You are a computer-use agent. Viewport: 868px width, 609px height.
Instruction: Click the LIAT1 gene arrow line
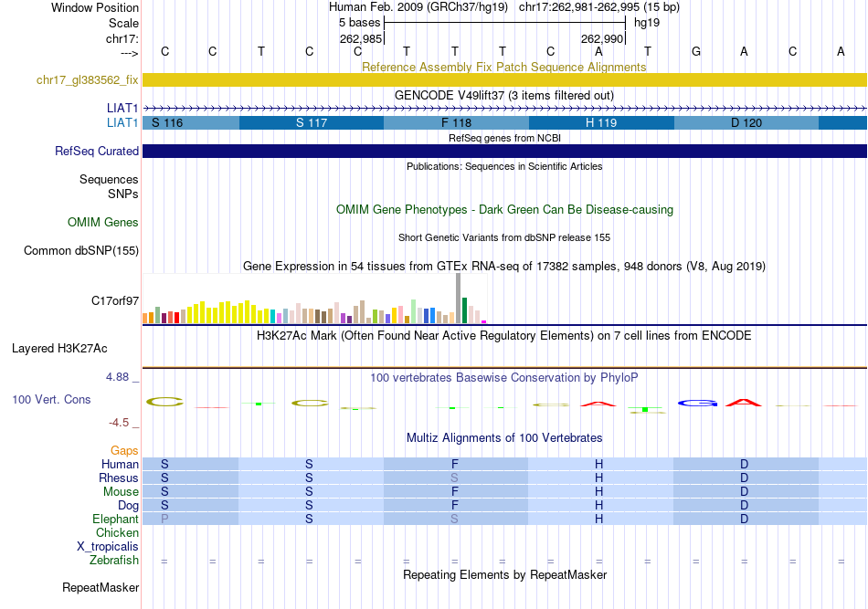click(x=504, y=108)
